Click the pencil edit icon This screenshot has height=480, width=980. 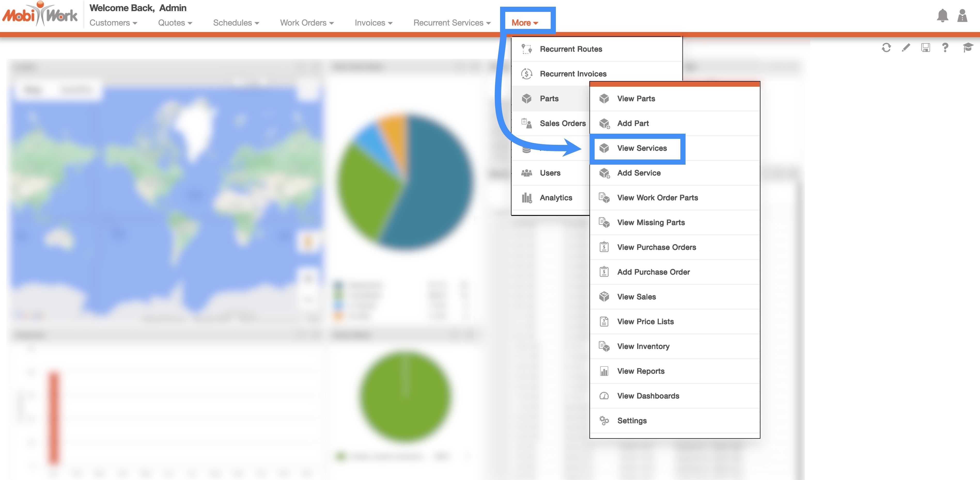[x=906, y=47]
